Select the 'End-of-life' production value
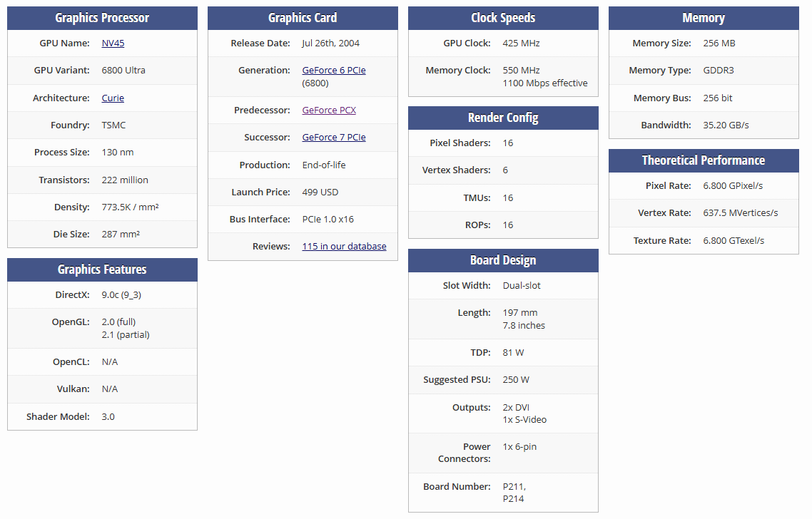812x519 pixels. pyautogui.click(x=324, y=165)
